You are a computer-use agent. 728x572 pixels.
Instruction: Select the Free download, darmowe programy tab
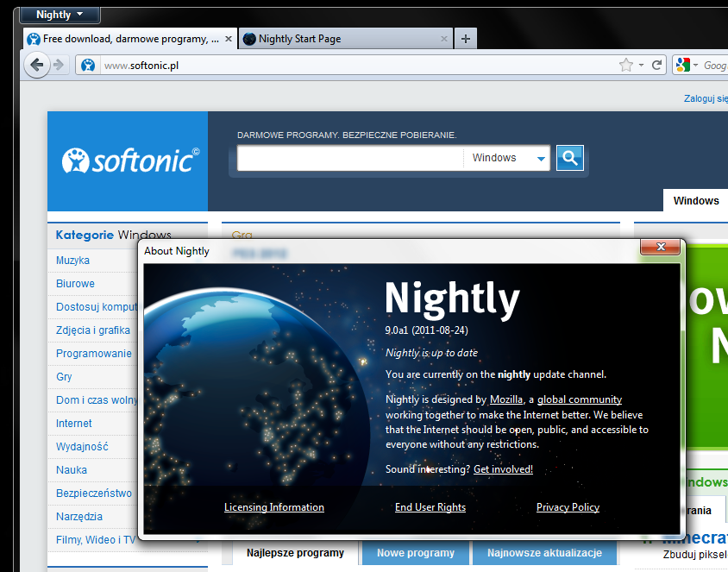point(130,39)
